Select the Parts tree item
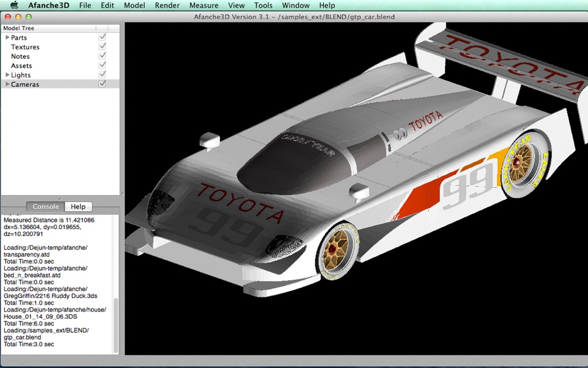Image resolution: width=588 pixels, height=368 pixels. pos(19,38)
